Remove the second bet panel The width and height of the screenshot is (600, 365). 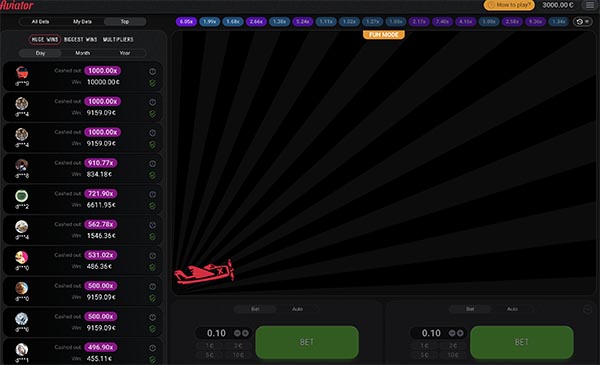587,310
